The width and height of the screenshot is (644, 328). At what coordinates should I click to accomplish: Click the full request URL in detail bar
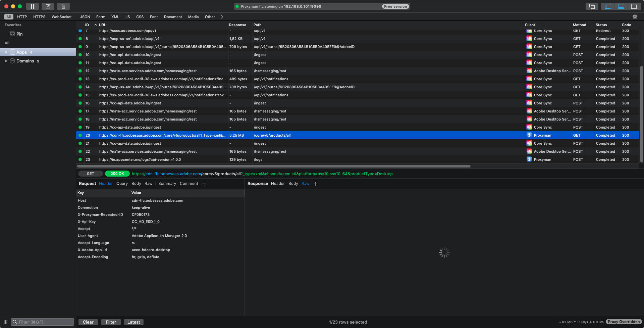pos(262,174)
